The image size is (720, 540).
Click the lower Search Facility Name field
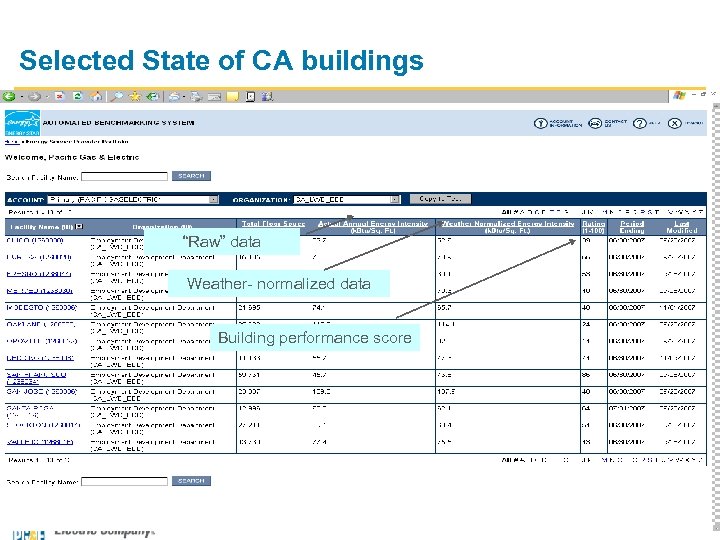point(124,481)
